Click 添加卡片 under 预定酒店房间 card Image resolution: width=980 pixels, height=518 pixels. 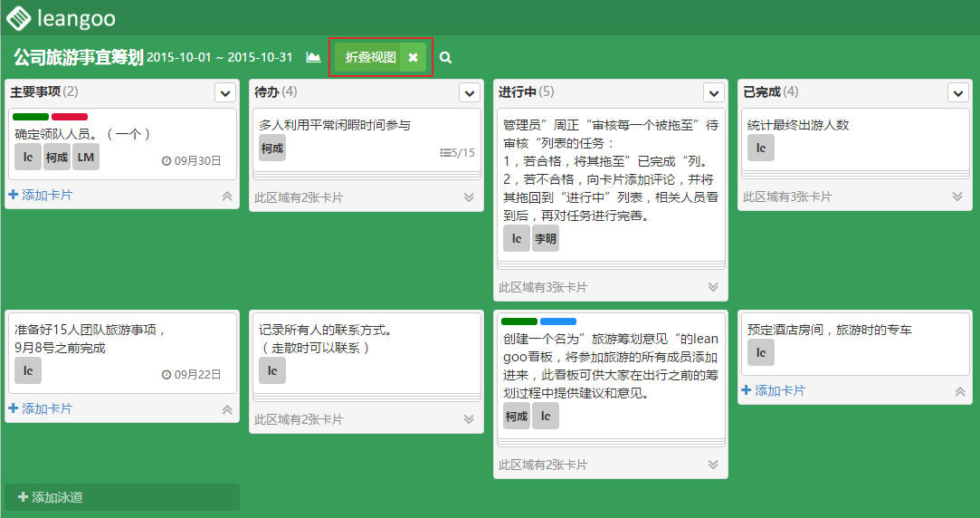pos(774,390)
